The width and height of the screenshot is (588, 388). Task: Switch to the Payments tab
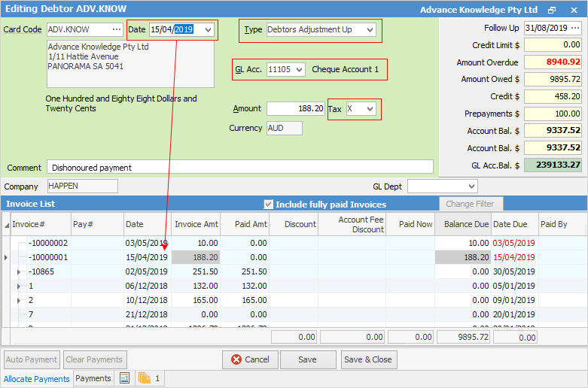(x=93, y=378)
